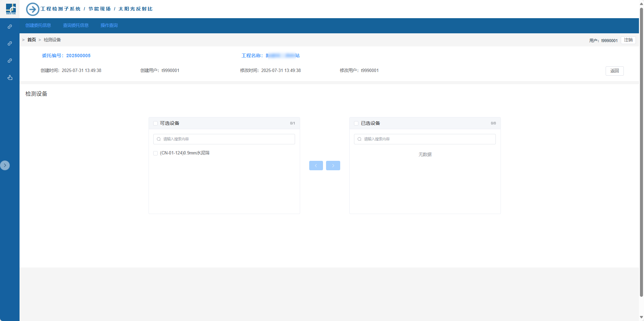Click the page's vertical scrollbar thumb
This screenshot has width=644, height=321.
[x=641, y=151]
